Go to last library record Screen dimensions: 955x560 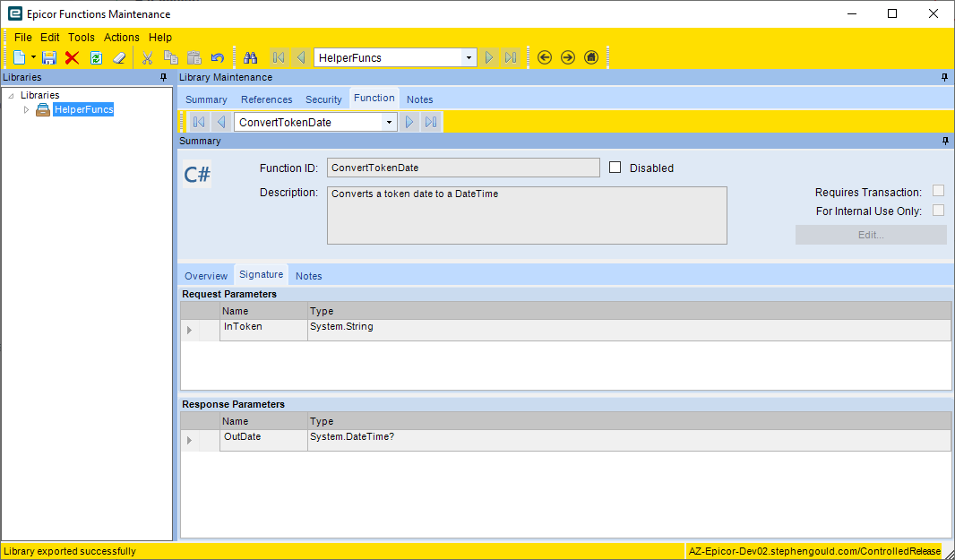click(x=511, y=58)
